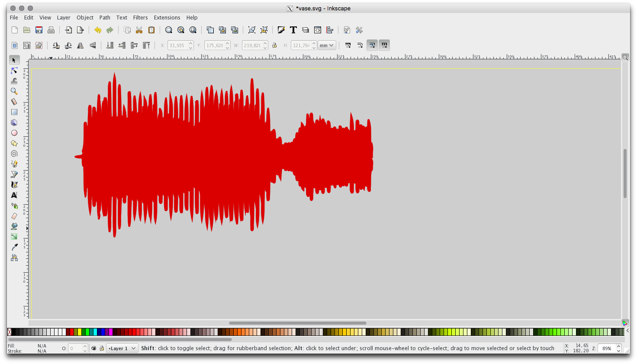Select the Selector arrow tool
This screenshot has width=637, height=364.
14,60
